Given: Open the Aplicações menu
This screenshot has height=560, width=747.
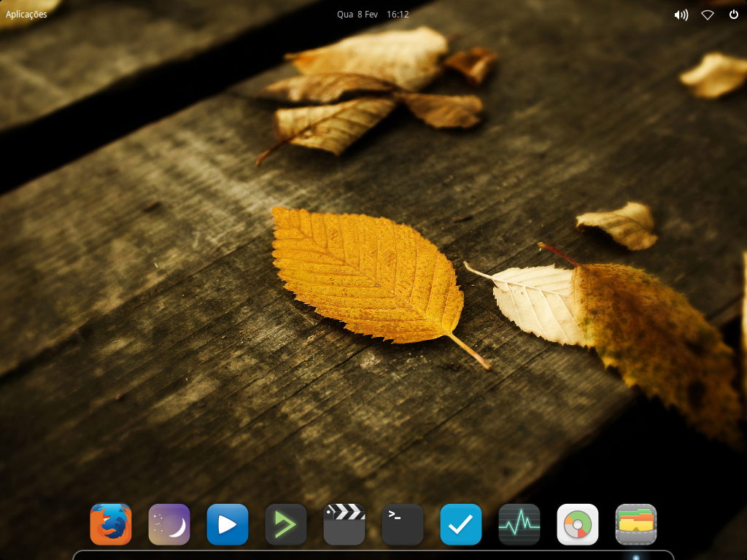Looking at the screenshot, I should pyautogui.click(x=26, y=15).
